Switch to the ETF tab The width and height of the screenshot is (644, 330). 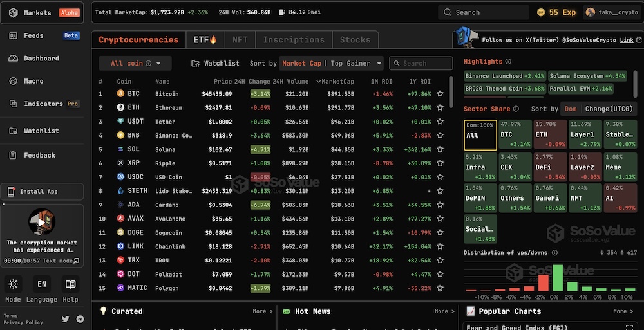coord(205,40)
